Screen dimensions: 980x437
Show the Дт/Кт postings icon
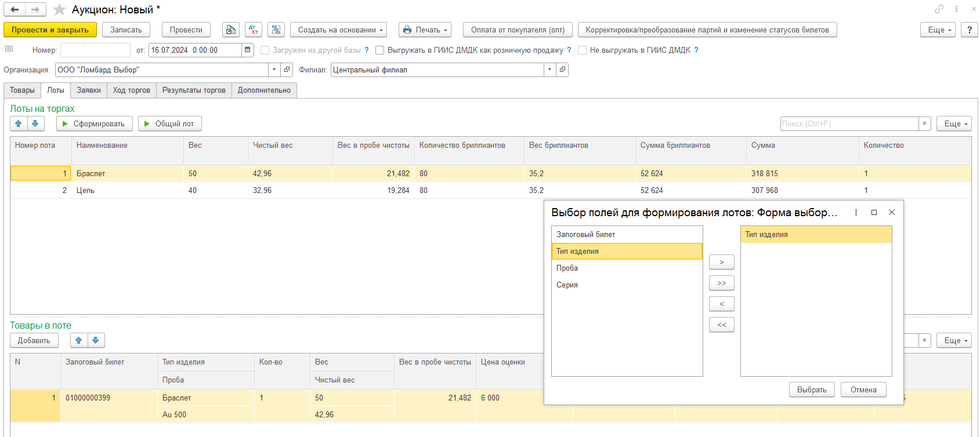coord(254,30)
